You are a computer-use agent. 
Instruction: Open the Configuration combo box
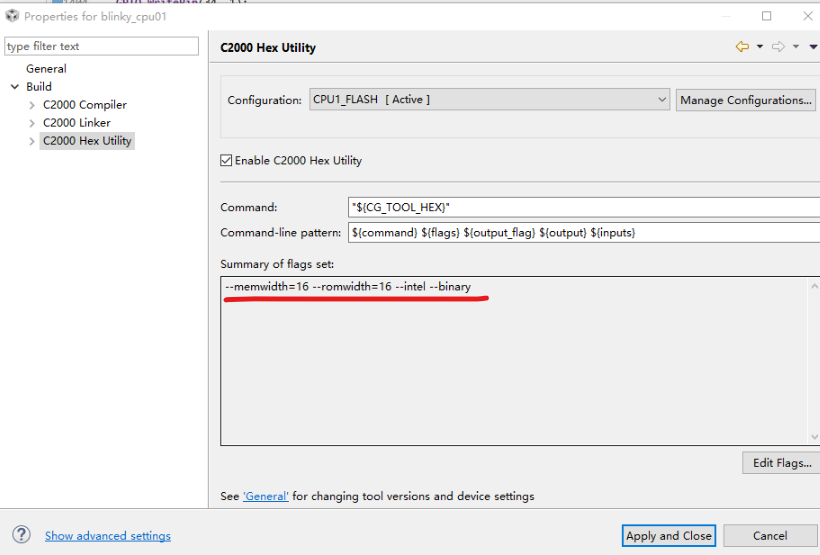[489, 99]
